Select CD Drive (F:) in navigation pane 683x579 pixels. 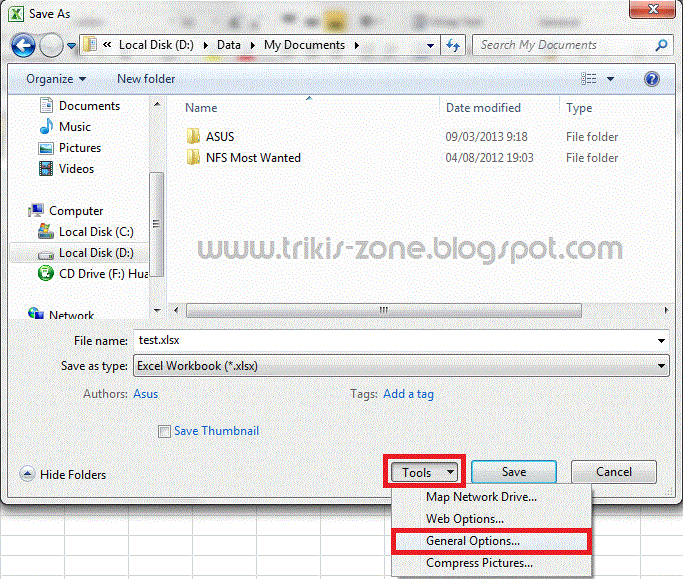(x=104, y=274)
